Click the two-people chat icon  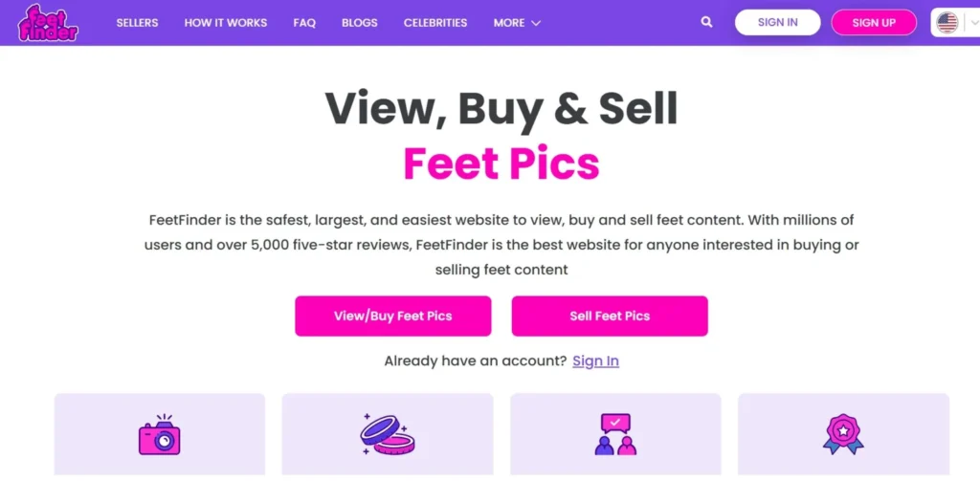(614, 434)
